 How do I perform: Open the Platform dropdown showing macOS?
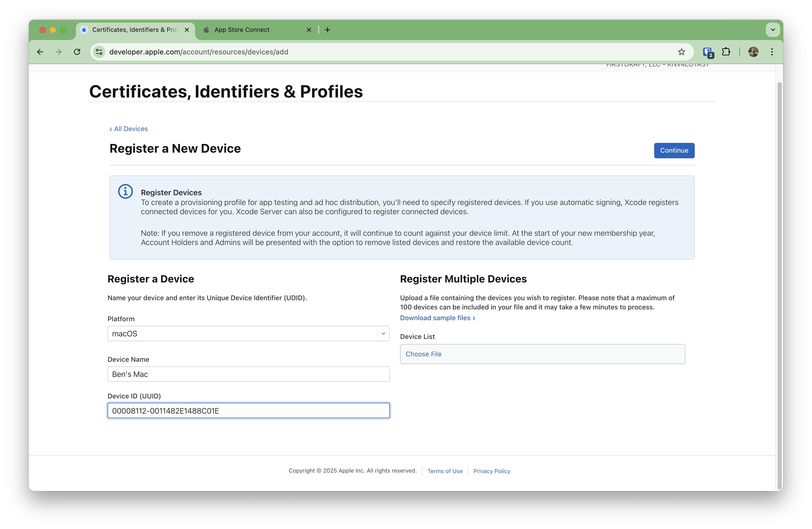[x=248, y=334]
